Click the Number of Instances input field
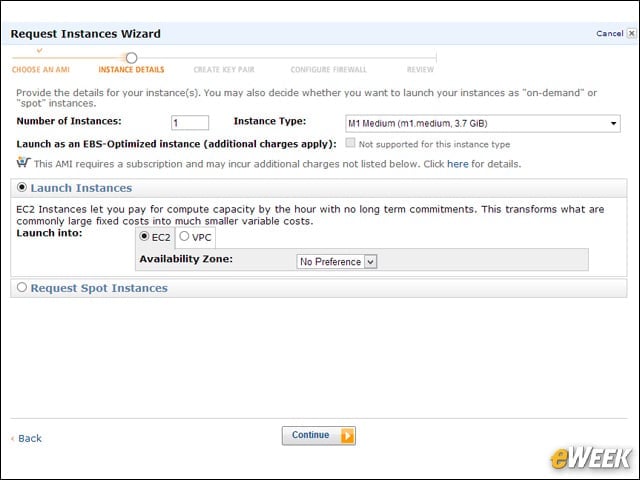This screenshot has height=480, width=640. tap(190, 123)
